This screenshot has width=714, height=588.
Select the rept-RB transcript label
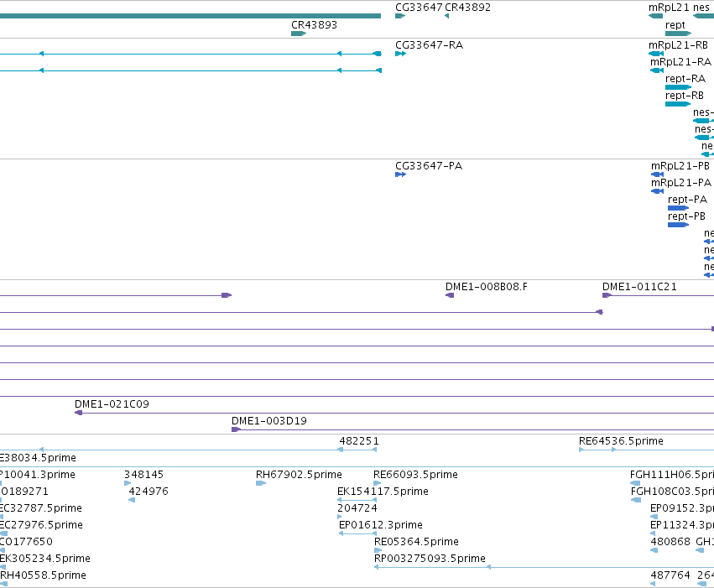click(x=685, y=96)
